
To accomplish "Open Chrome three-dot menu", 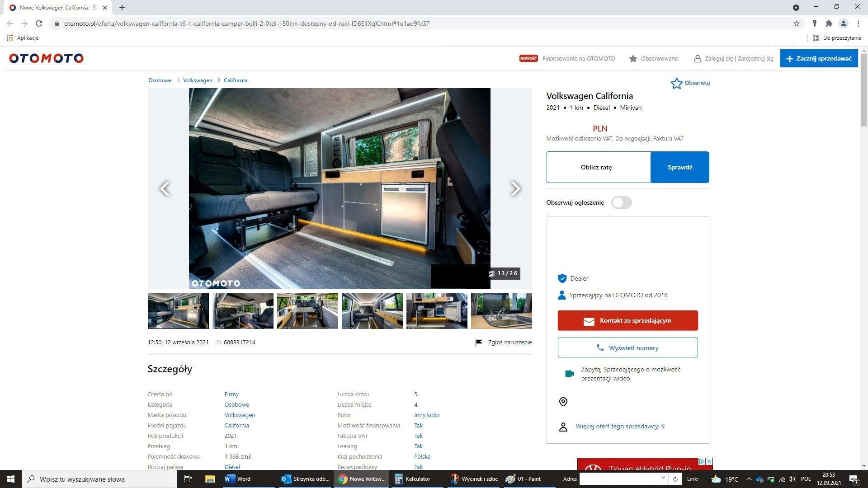I will [x=858, y=23].
